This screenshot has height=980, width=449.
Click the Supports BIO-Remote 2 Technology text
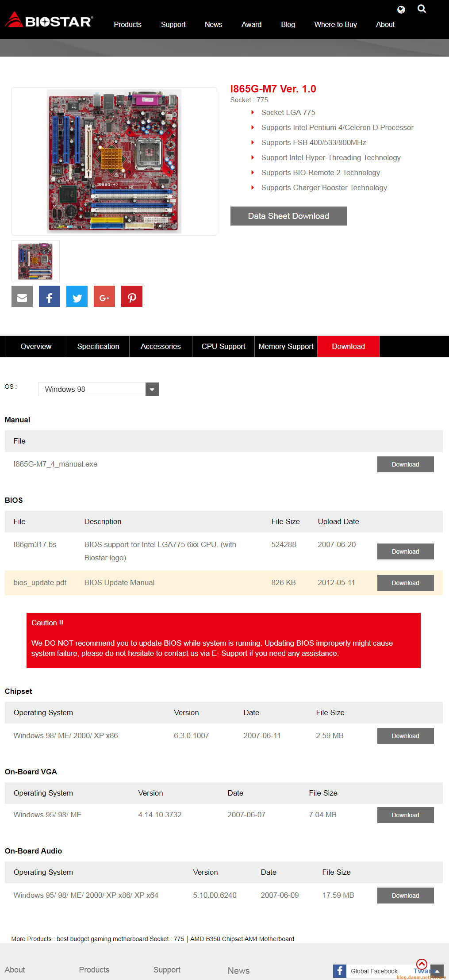320,172
